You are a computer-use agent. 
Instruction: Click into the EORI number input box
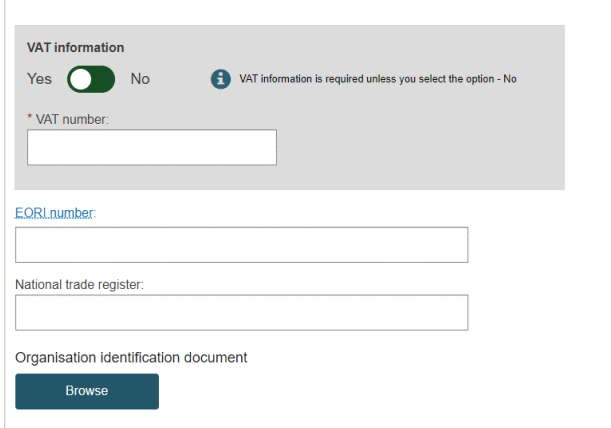coord(241,245)
